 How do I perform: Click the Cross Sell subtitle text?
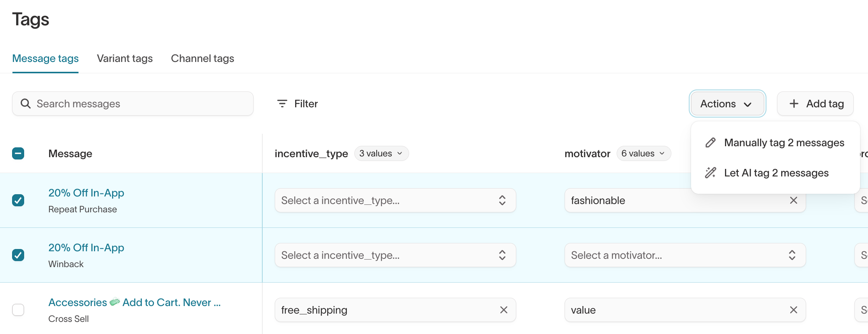pyautogui.click(x=69, y=319)
